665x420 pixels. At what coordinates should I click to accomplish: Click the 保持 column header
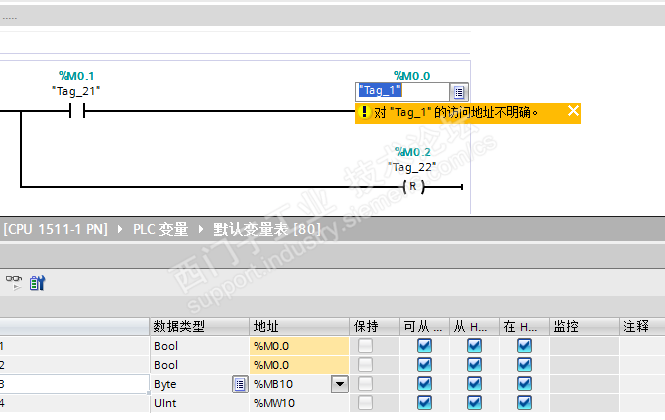pyautogui.click(x=374, y=326)
